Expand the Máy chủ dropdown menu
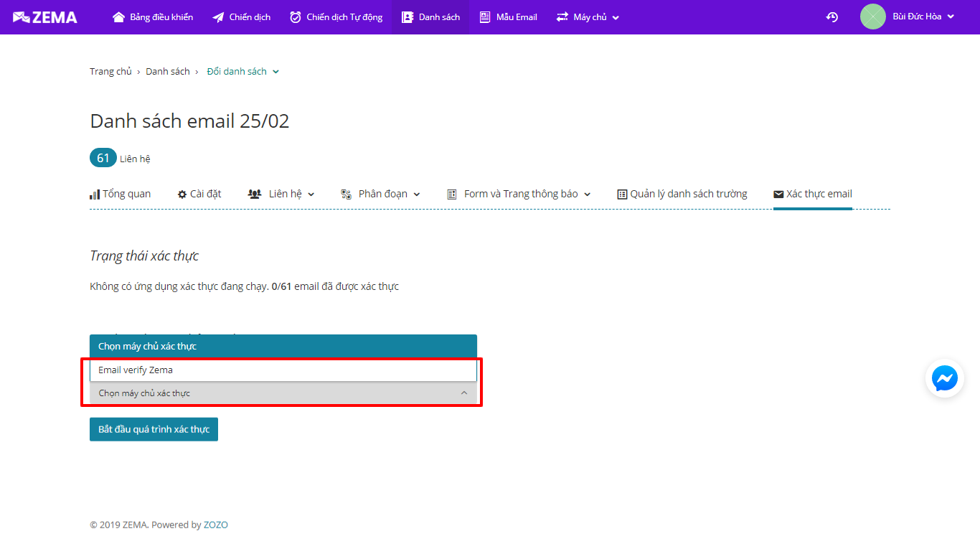 click(588, 17)
